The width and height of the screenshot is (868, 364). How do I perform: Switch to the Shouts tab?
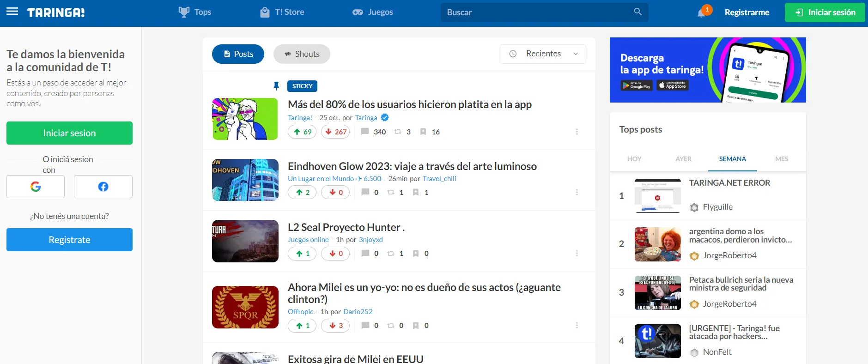302,54
